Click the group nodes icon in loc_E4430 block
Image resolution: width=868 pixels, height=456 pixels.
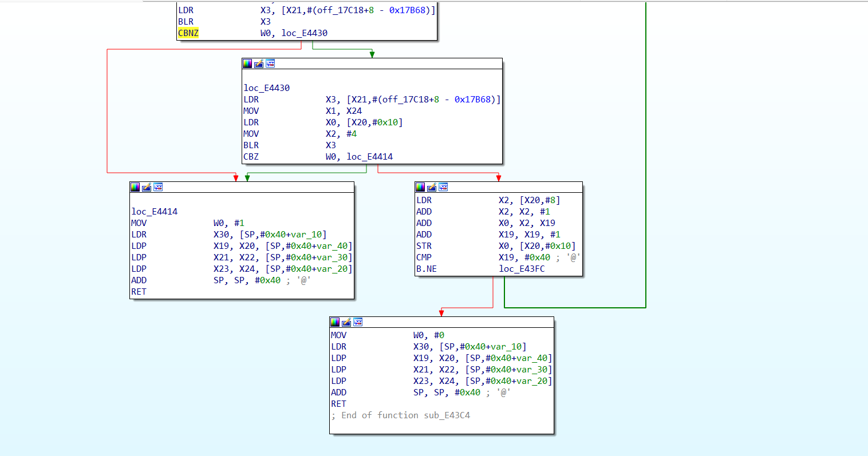[x=270, y=64]
